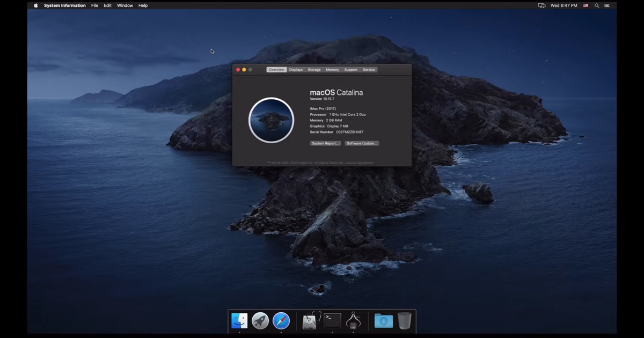Open Spotlight search from the menu bar

597,5
